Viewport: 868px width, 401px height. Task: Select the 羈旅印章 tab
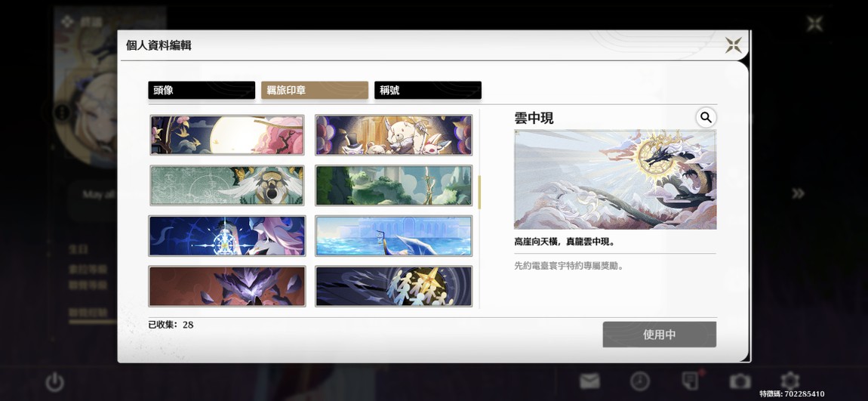click(x=315, y=91)
